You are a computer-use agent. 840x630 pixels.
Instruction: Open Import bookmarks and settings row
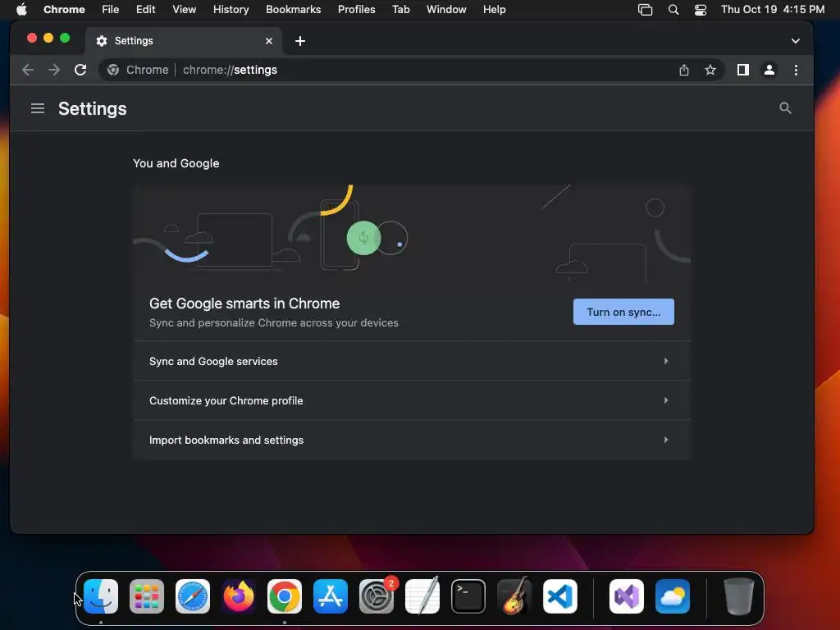tap(412, 440)
